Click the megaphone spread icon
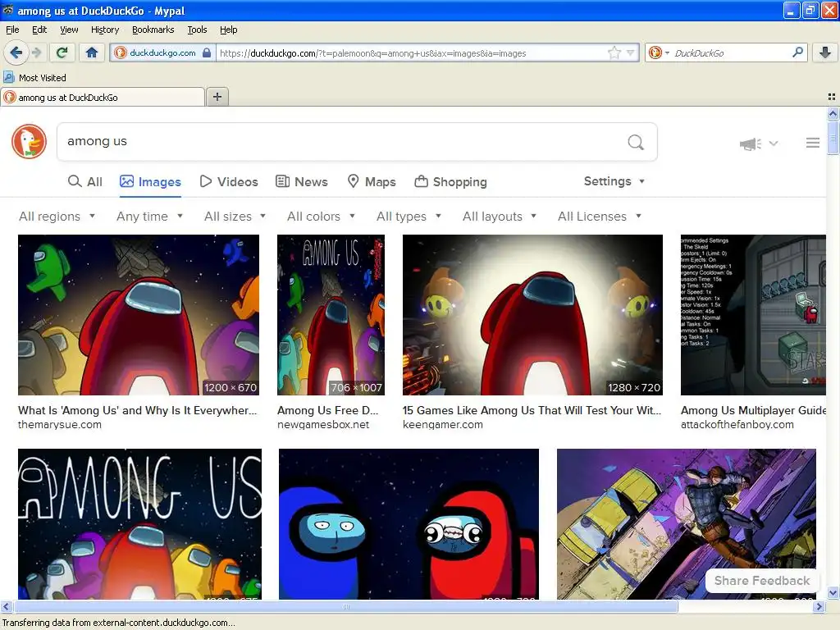The width and height of the screenshot is (840, 630). pos(750,144)
